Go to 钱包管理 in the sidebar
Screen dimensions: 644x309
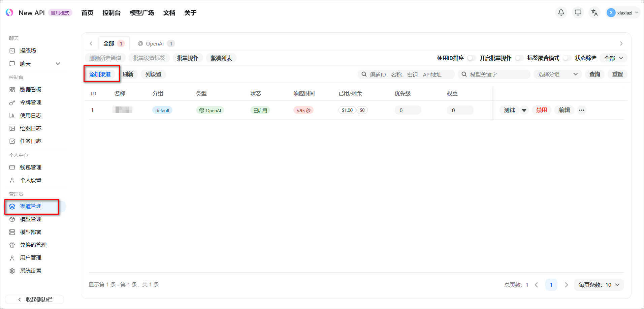[30, 167]
